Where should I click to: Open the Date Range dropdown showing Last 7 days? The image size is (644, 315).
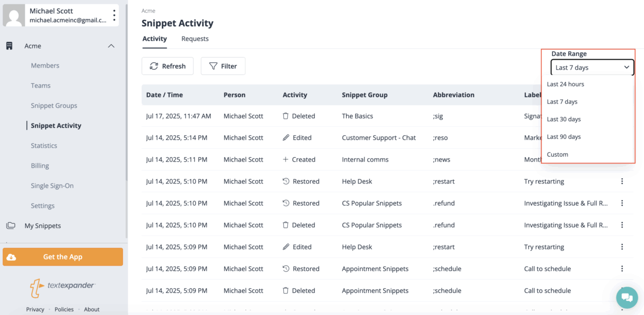click(592, 67)
